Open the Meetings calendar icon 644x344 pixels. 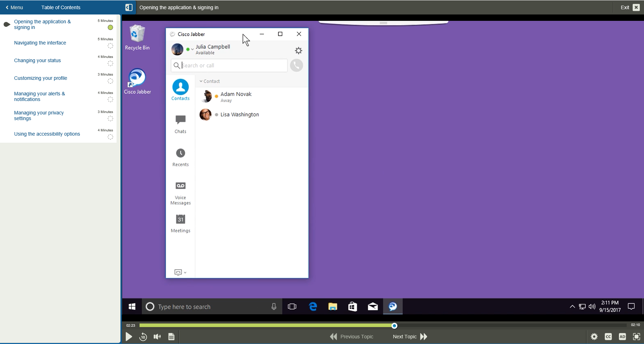click(180, 223)
